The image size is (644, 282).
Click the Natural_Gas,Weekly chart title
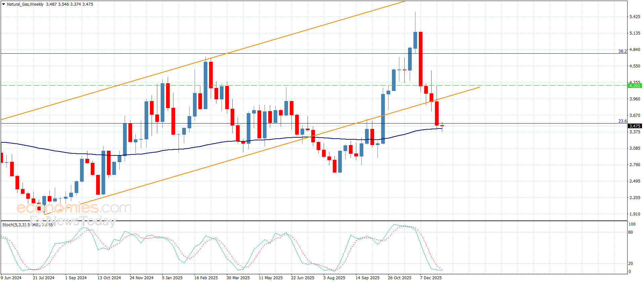click(25, 4)
